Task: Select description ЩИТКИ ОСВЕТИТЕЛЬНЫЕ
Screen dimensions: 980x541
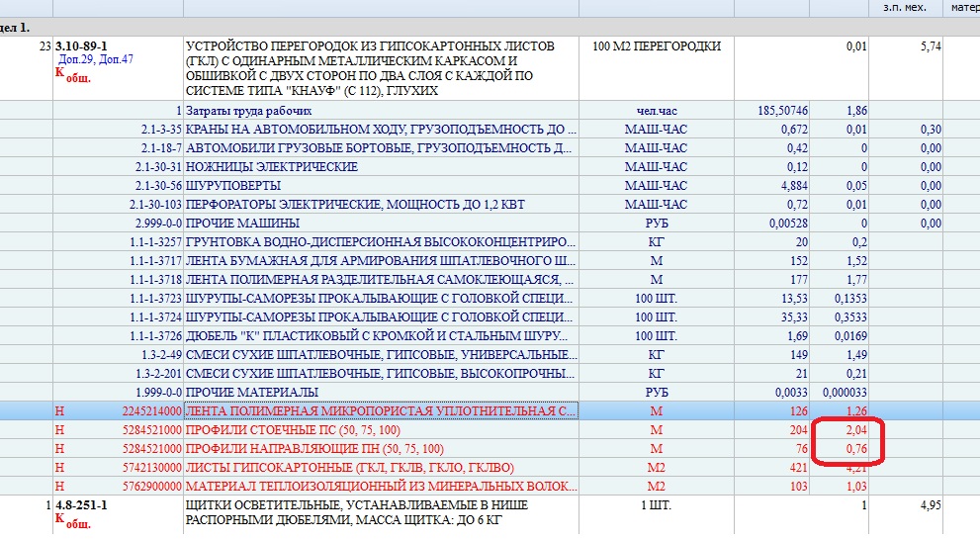Action: (357, 512)
